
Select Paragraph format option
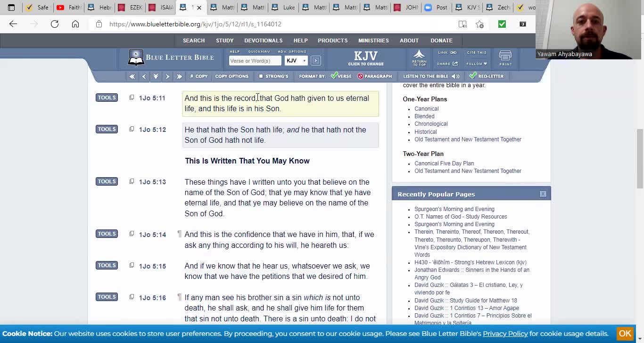(375, 76)
